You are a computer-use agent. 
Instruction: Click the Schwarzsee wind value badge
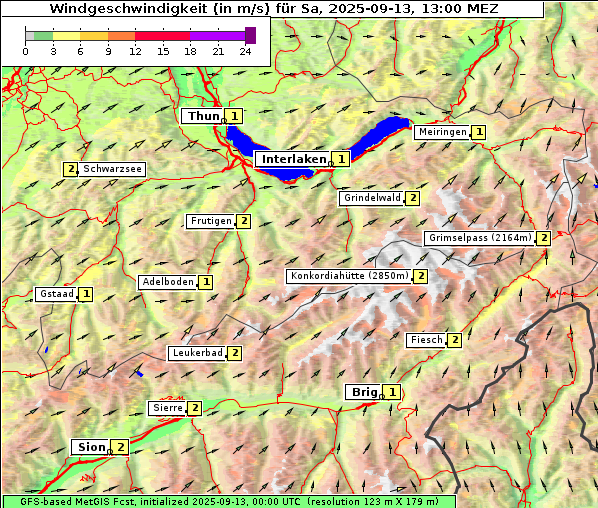tap(71, 169)
